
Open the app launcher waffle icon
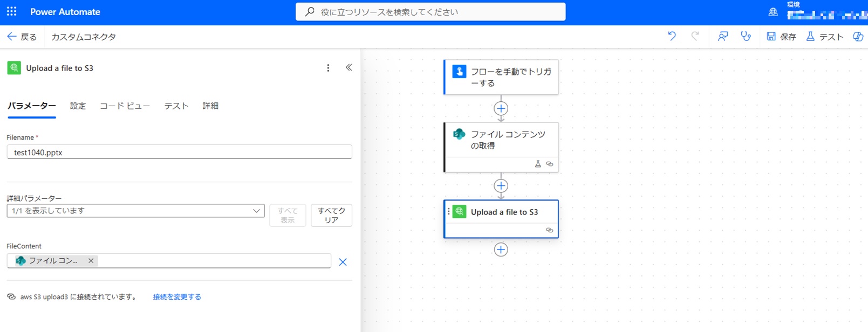[x=11, y=11]
